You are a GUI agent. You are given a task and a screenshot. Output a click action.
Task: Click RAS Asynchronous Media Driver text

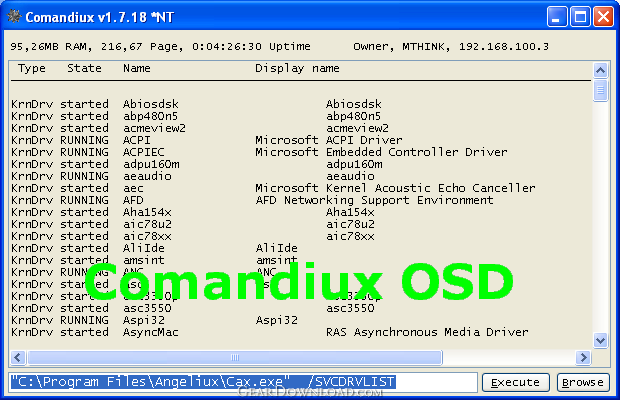point(427,332)
